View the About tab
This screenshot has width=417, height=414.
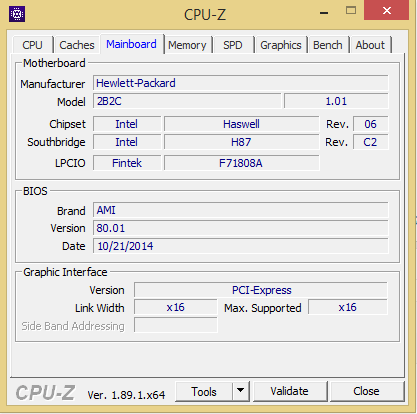point(370,45)
